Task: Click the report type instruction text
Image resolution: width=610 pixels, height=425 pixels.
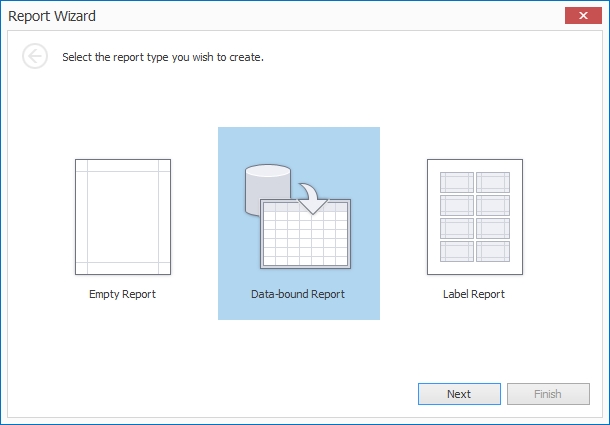Action: point(162,57)
